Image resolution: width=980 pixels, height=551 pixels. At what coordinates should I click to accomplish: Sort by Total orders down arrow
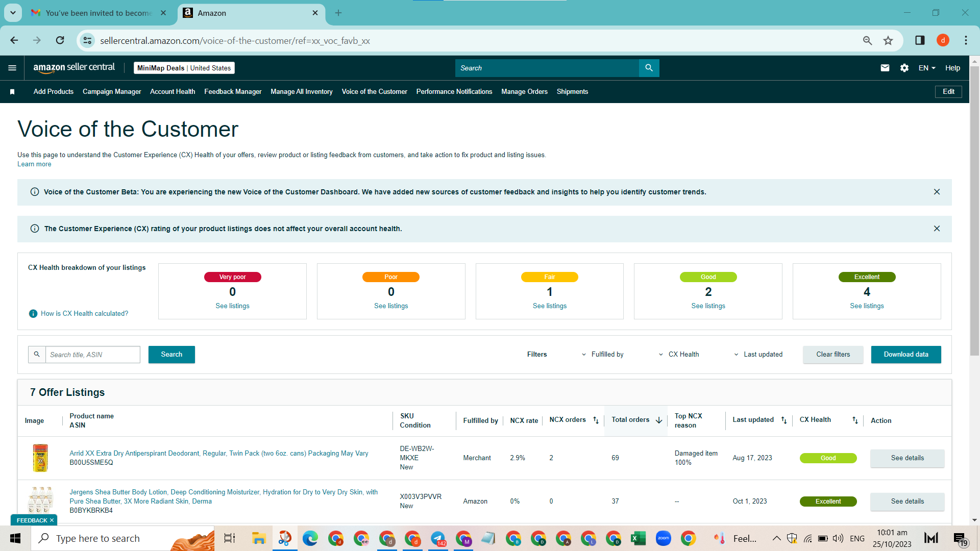659,420
